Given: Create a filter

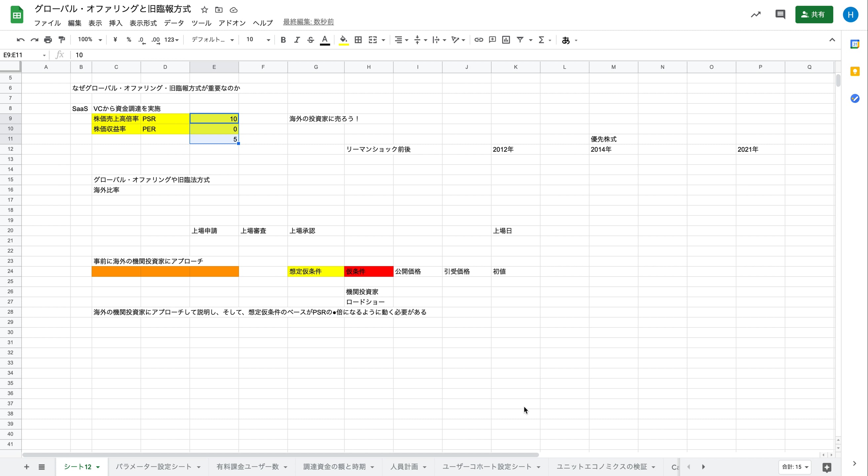Looking at the screenshot, I should [520, 39].
